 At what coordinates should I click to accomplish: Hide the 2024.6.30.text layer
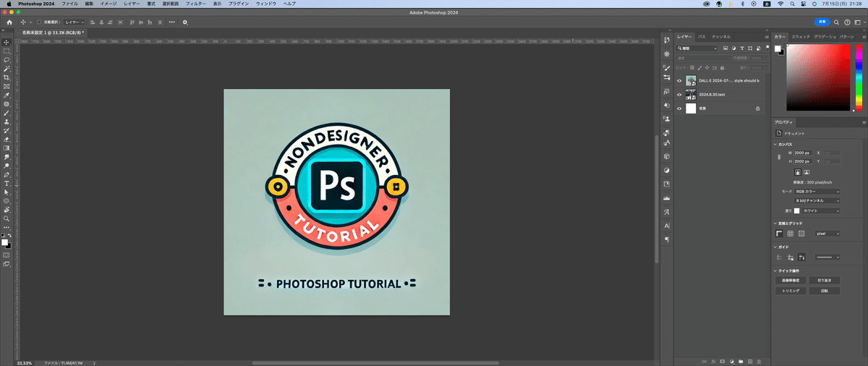pyautogui.click(x=679, y=94)
